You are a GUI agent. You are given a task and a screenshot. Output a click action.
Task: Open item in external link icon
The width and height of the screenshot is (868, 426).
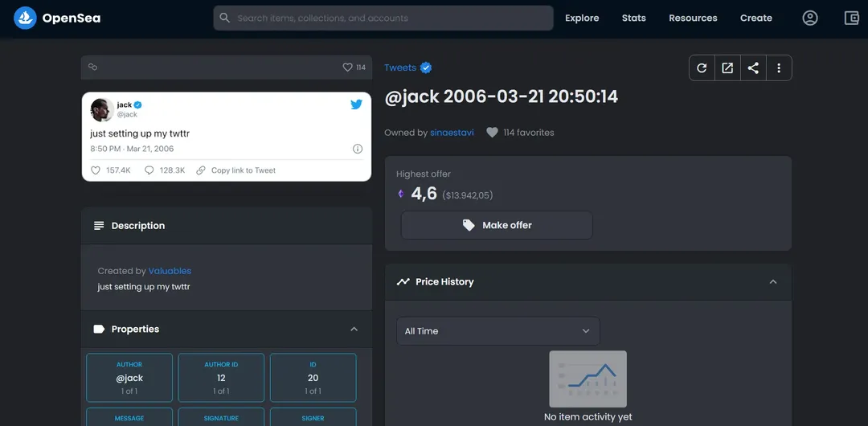coord(727,68)
